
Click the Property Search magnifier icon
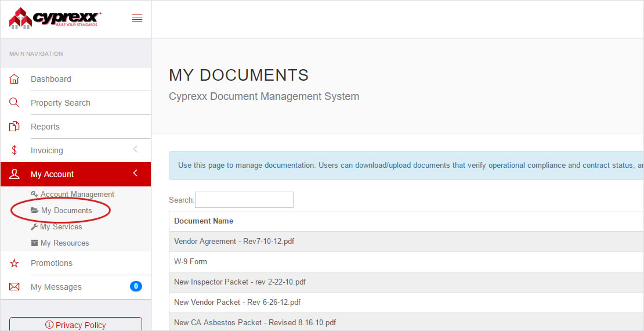click(15, 103)
